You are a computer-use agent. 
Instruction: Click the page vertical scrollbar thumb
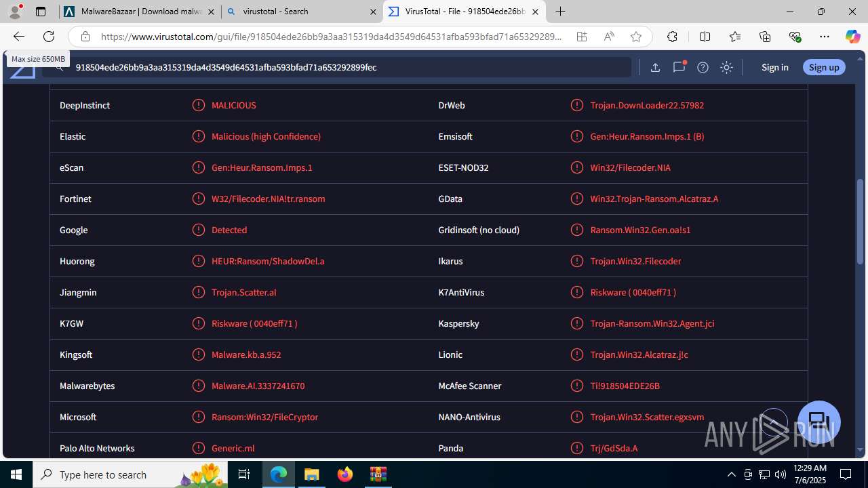click(x=861, y=222)
